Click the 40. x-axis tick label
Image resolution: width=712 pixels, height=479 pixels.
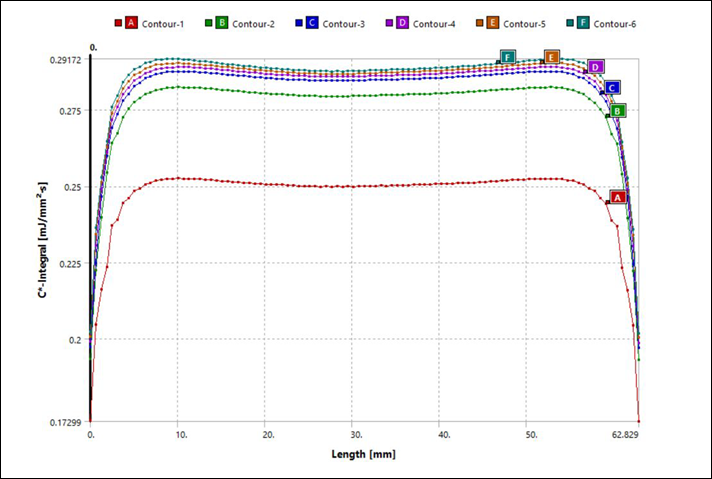pos(444,435)
